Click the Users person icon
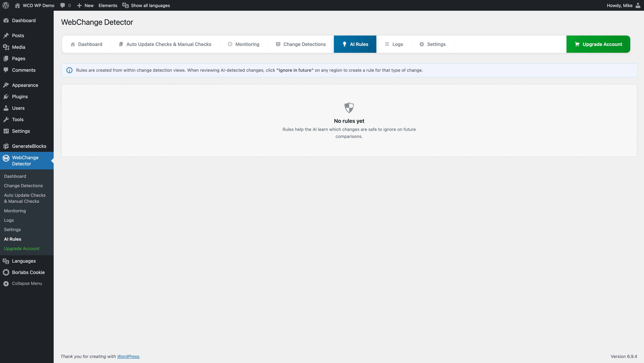Screen dimensions: 644x363 pyautogui.click(x=6, y=108)
